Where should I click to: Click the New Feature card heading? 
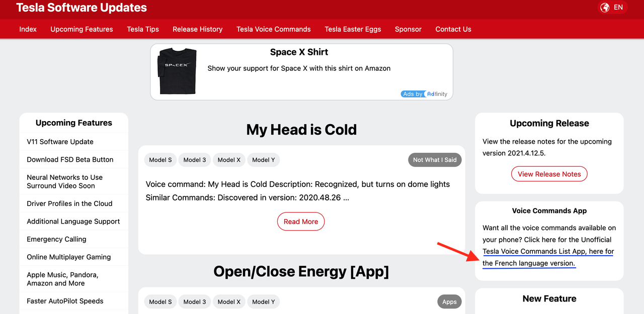pyautogui.click(x=549, y=298)
